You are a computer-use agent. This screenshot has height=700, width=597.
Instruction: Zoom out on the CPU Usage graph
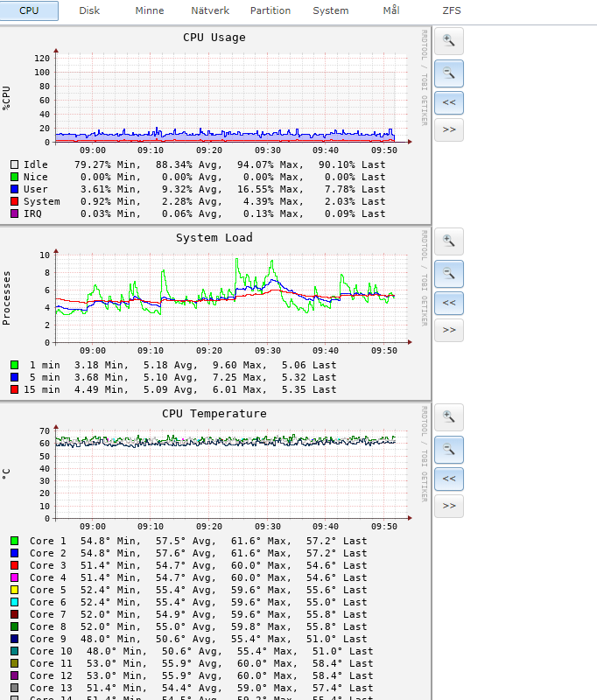click(x=449, y=73)
